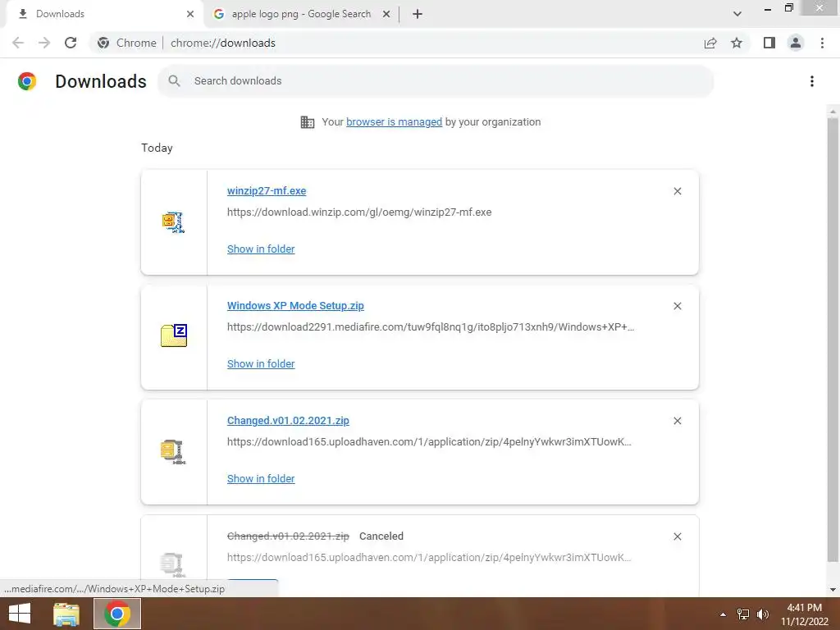Click the Today date heading

pyautogui.click(x=157, y=148)
